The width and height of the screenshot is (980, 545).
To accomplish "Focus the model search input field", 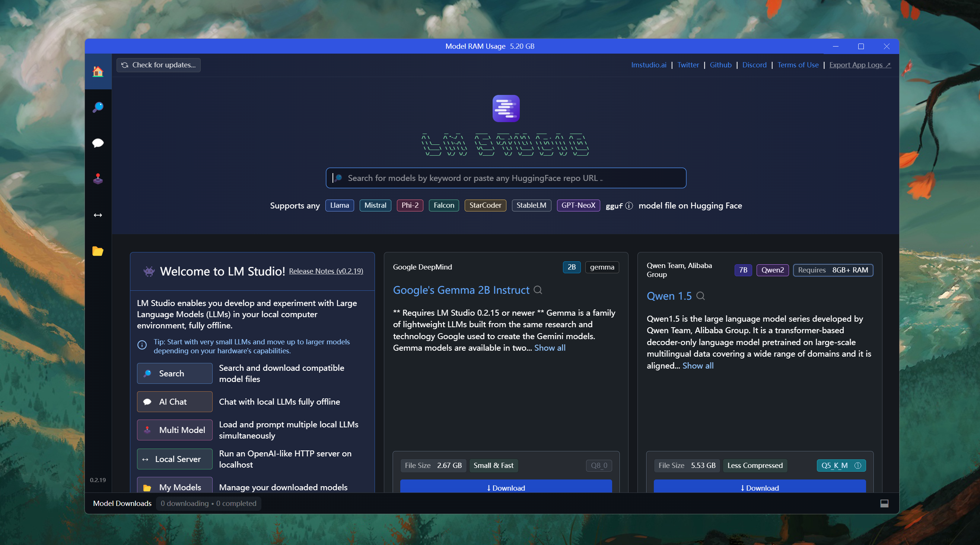I will (506, 178).
